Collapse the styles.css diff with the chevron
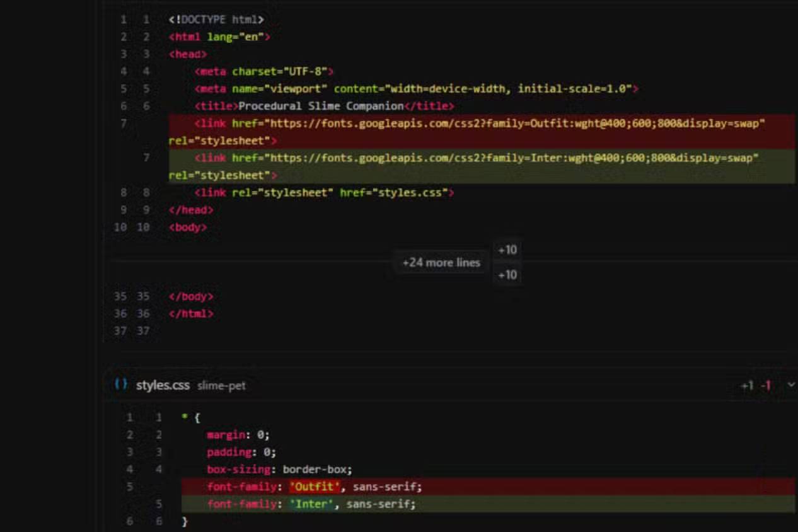The width and height of the screenshot is (798, 532). (791, 385)
